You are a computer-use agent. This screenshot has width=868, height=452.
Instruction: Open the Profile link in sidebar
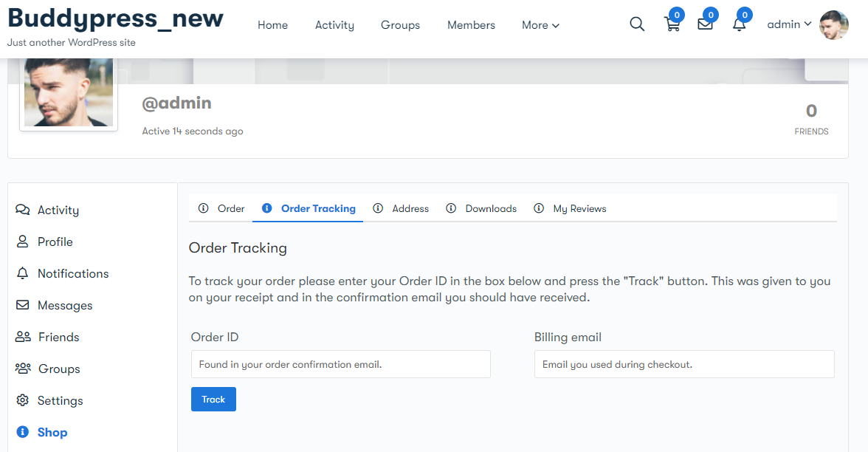click(x=55, y=242)
